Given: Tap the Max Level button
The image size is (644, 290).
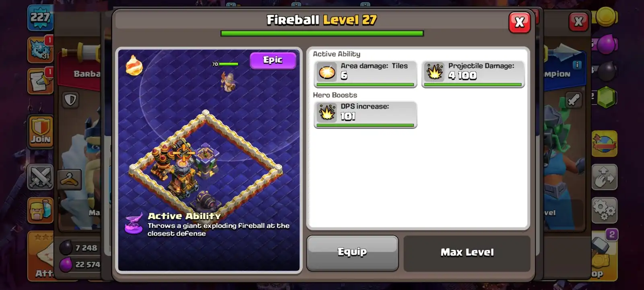Looking at the screenshot, I should pyautogui.click(x=467, y=253).
